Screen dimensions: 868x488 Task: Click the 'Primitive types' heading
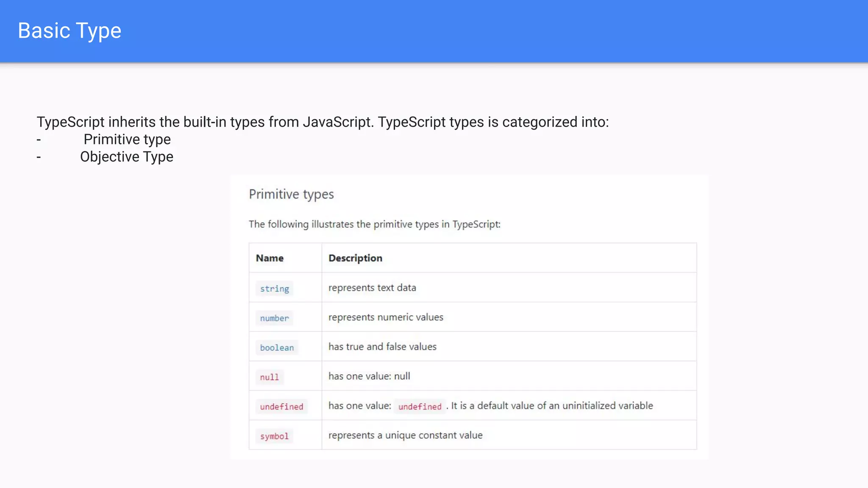[291, 194]
